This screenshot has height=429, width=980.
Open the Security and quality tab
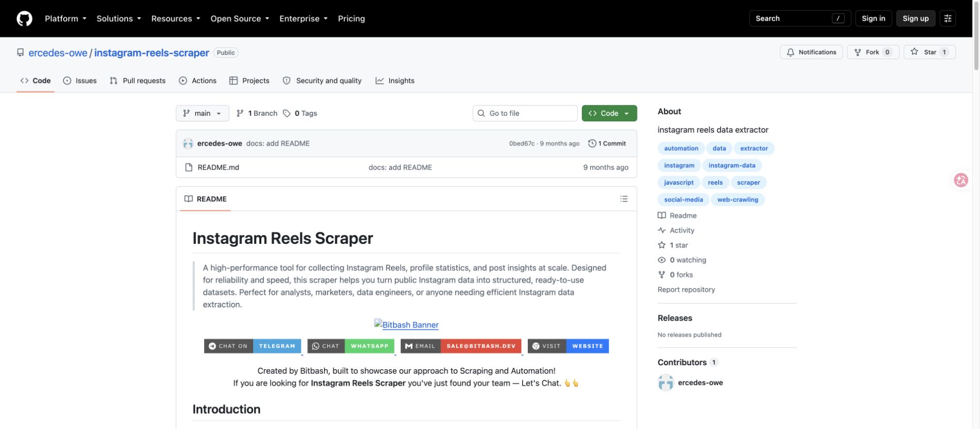(x=322, y=81)
